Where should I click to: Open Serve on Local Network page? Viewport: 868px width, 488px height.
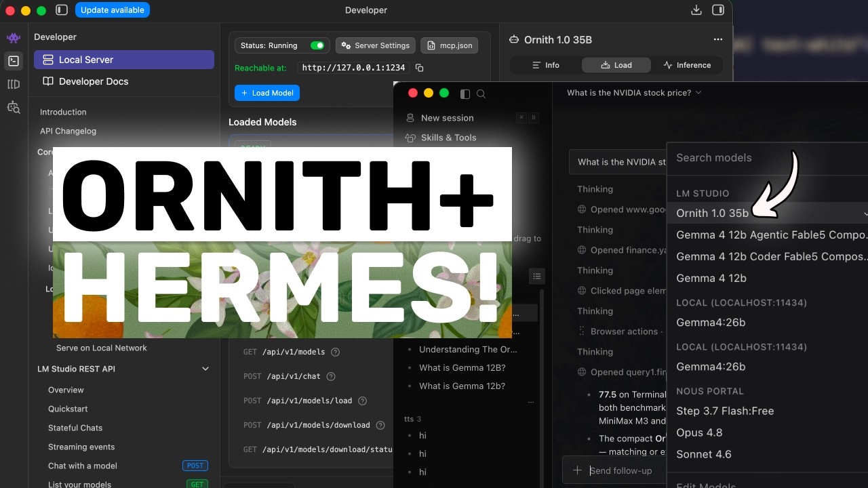click(102, 348)
